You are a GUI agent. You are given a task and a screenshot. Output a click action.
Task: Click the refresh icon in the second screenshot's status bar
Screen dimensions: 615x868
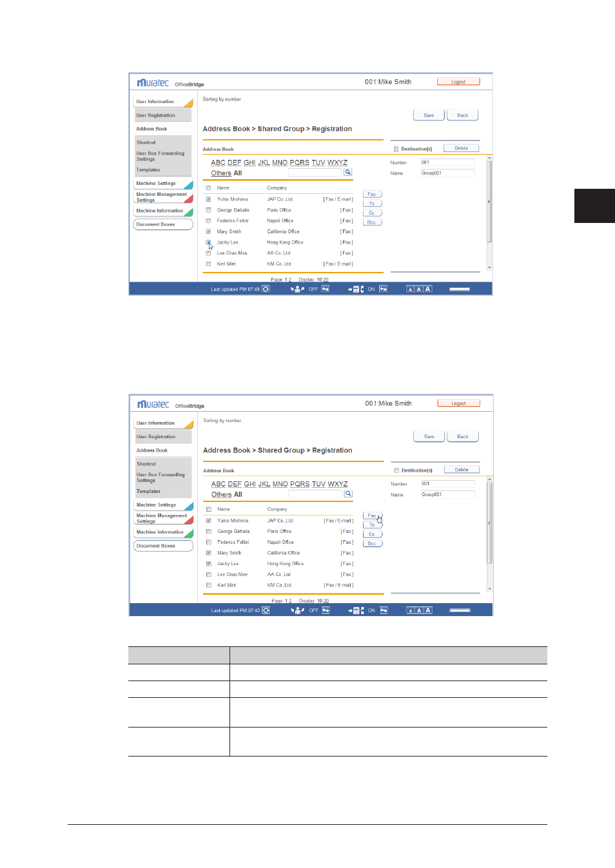(266, 610)
